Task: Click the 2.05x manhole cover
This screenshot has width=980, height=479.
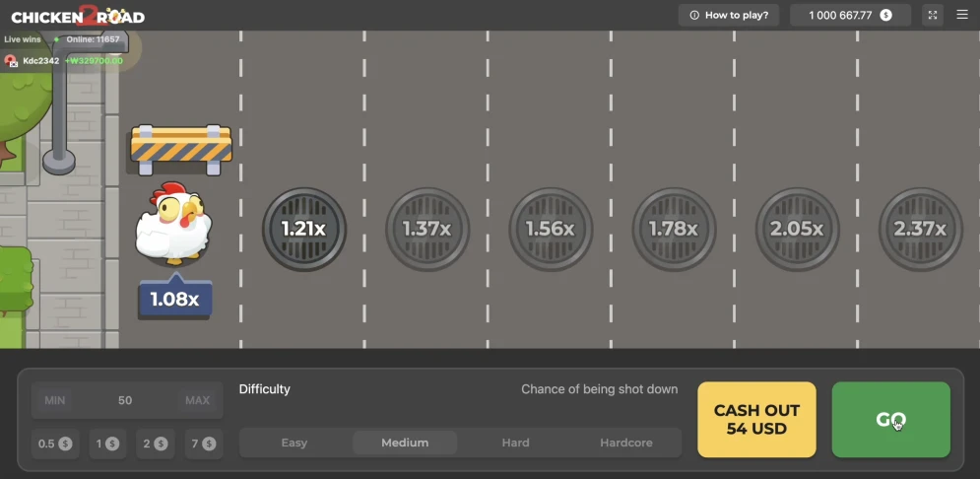Action: point(797,229)
